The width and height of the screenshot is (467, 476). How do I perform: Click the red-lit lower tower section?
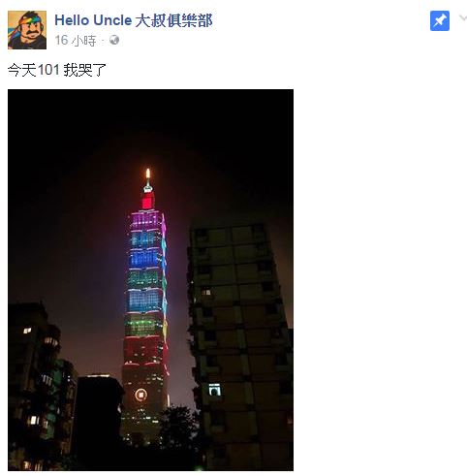(144, 350)
